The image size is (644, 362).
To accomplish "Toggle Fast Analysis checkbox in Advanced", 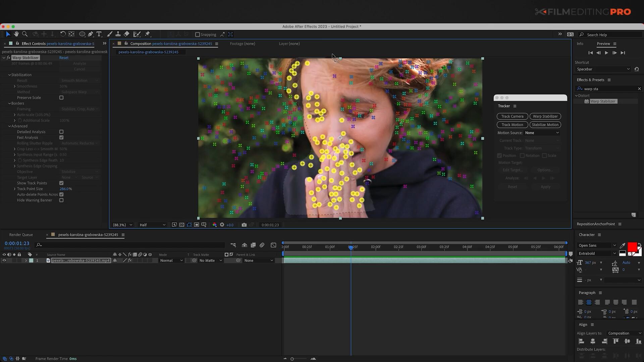I will pyautogui.click(x=61, y=137).
